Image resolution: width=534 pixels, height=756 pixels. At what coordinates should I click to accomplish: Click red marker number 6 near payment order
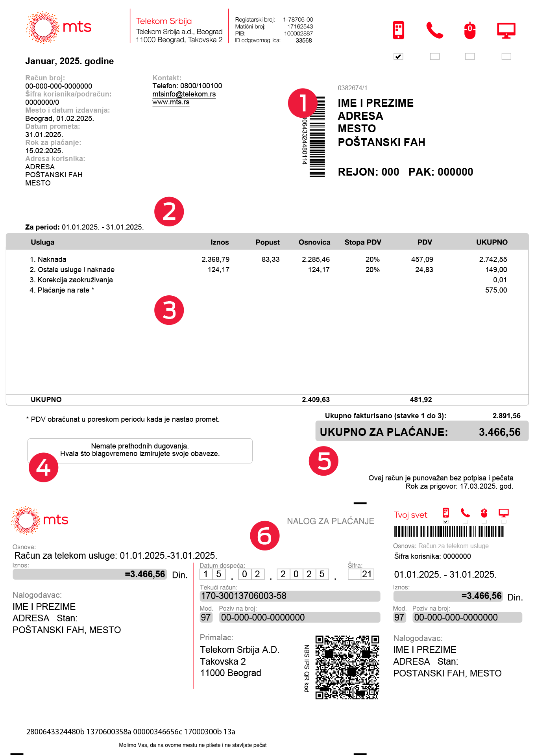click(264, 536)
